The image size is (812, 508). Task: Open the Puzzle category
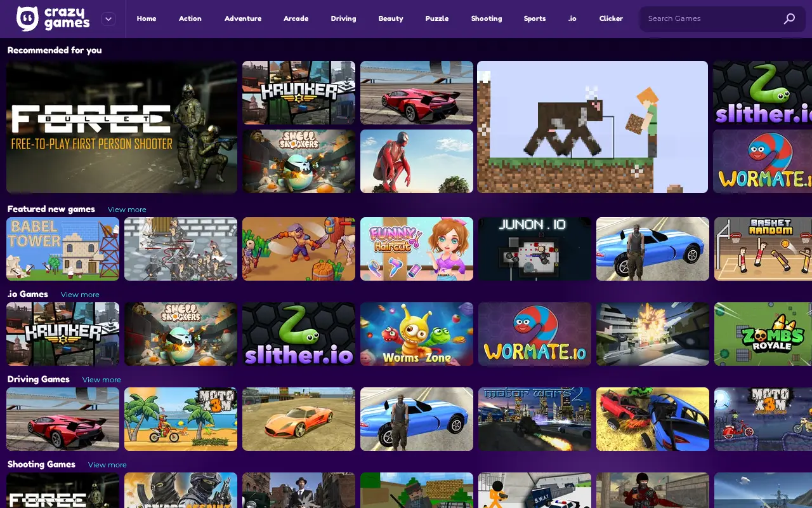point(437,18)
